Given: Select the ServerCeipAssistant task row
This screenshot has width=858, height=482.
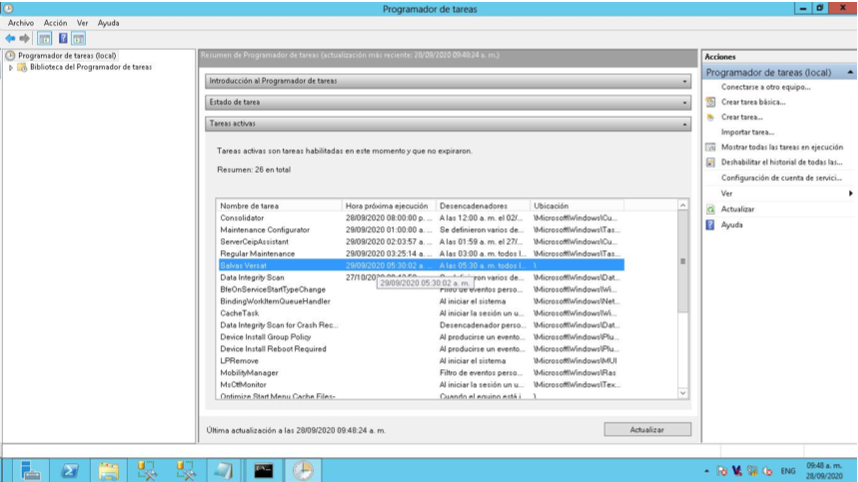Looking at the screenshot, I should tap(420, 242).
